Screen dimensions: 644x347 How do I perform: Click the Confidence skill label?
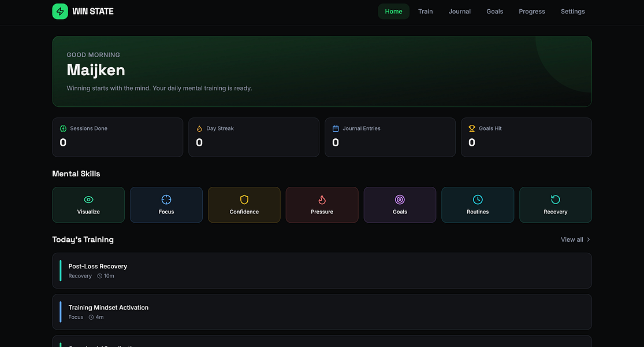[x=244, y=212]
